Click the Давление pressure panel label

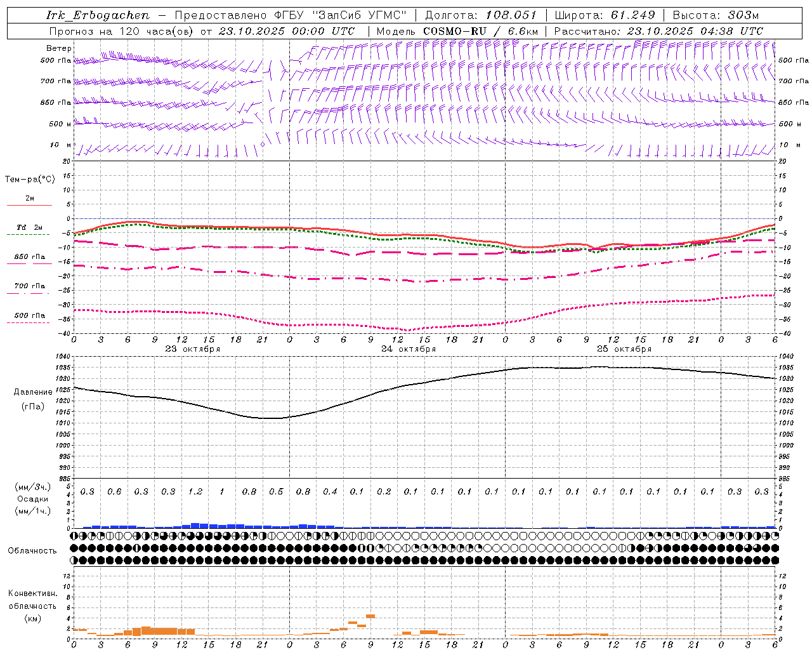click(x=33, y=392)
